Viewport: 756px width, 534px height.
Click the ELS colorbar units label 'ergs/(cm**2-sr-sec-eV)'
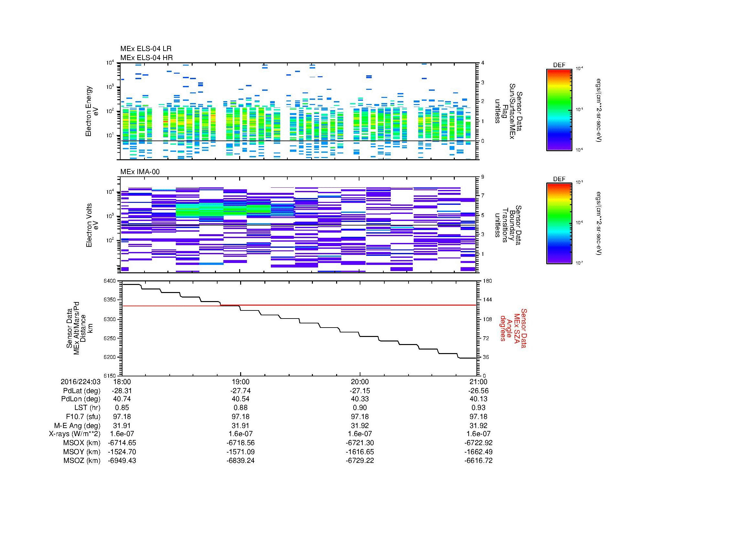coord(599,110)
